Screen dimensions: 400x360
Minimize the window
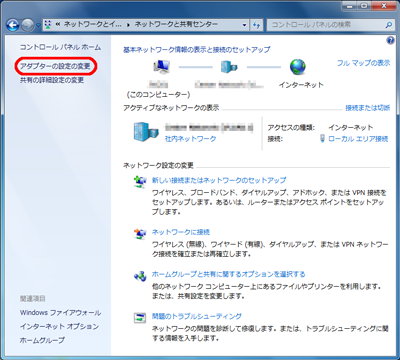(350, 5)
